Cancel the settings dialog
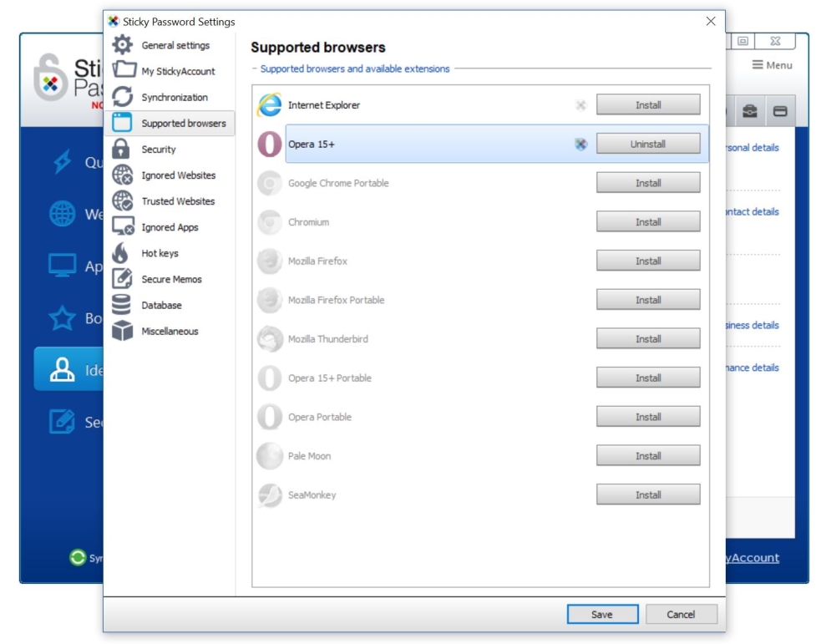 [x=681, y=614]
